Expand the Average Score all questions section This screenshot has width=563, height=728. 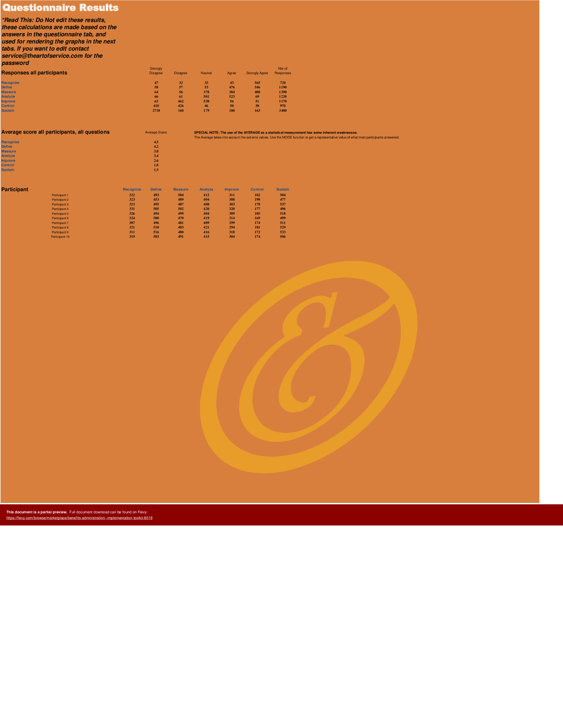click(x=55, y=132)
